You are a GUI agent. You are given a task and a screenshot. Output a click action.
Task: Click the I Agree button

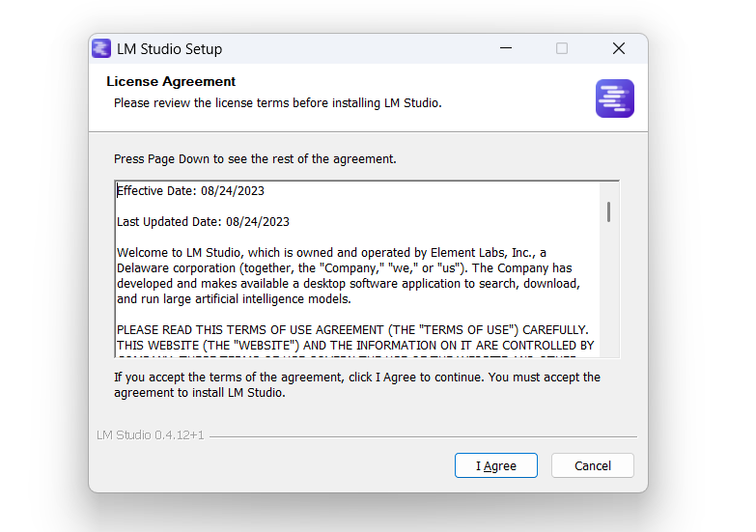[495, 465]
